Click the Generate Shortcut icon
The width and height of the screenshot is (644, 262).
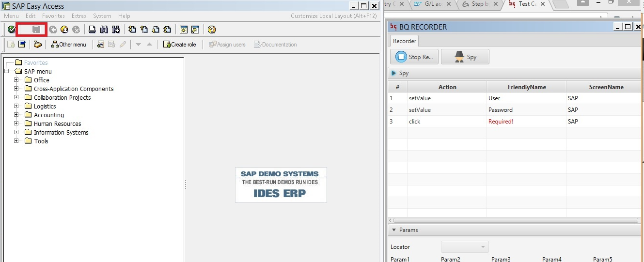click(x=195, y=30)
